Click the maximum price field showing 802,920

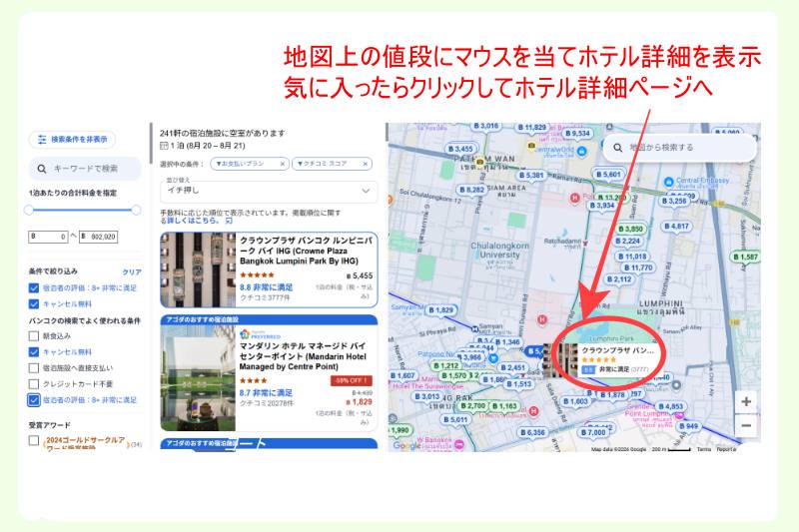98,237
